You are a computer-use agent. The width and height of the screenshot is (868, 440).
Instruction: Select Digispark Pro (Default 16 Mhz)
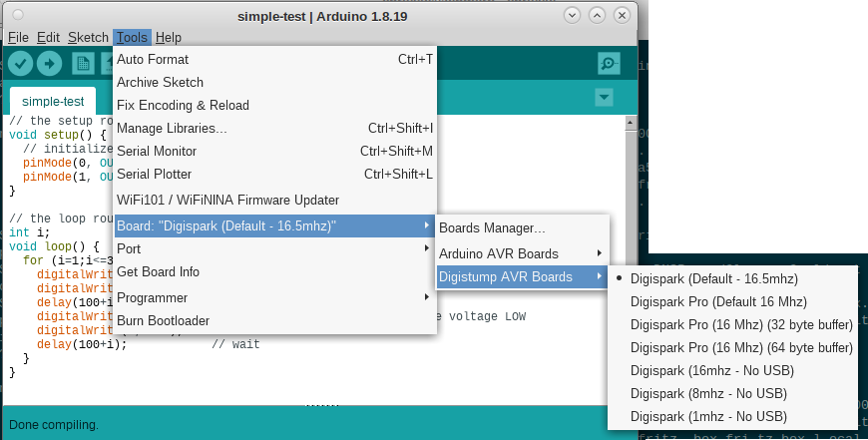pos(732,301)
